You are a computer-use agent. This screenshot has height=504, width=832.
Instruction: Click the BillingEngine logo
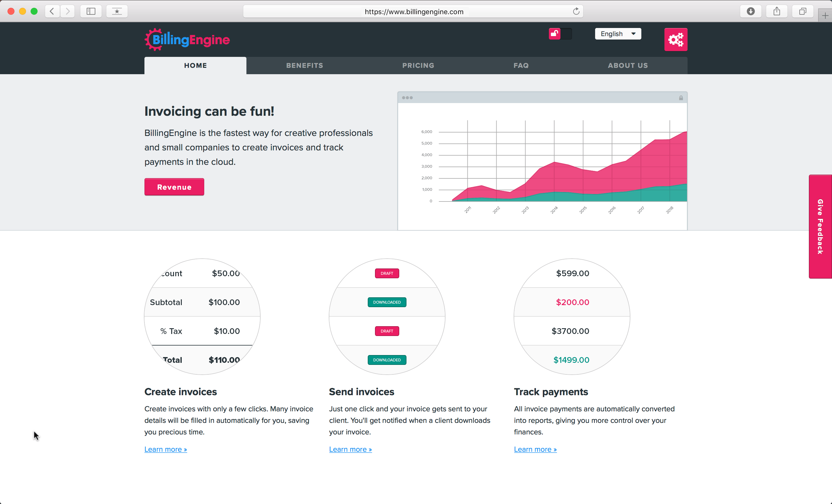point(187,40)
